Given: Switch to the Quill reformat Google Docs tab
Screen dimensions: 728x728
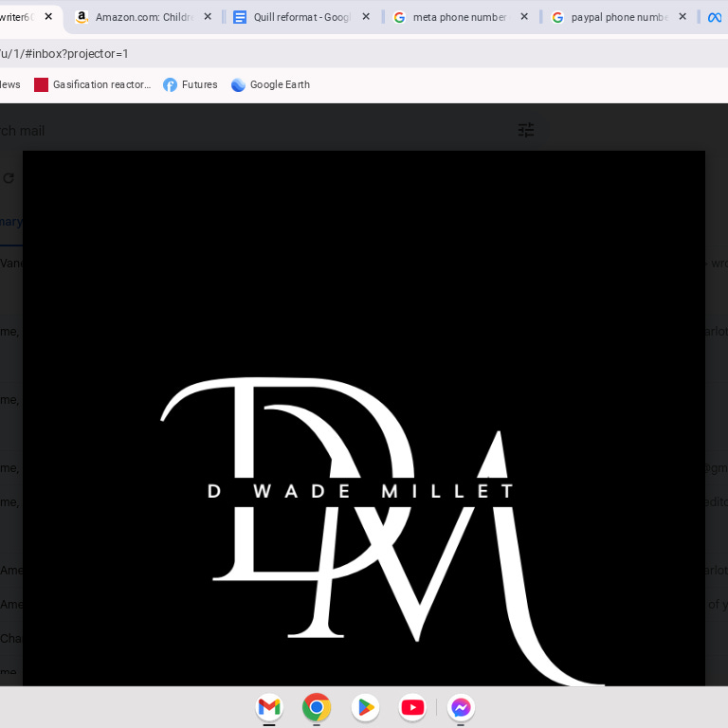Looking at the screenshot, I should [x=301, y=17].
